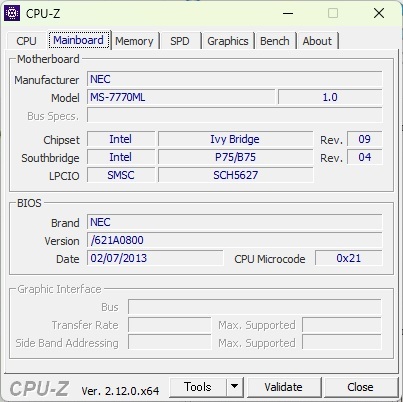Expand the Tools dropdown arrow
Image resolution: width=403 pixels, height=402 pixels.
click(235, 387)
